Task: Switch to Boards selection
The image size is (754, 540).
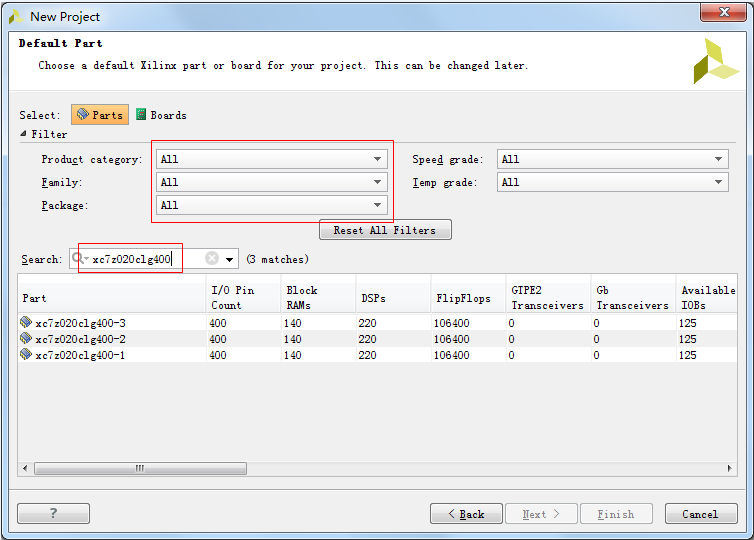Action: point(161,115)
